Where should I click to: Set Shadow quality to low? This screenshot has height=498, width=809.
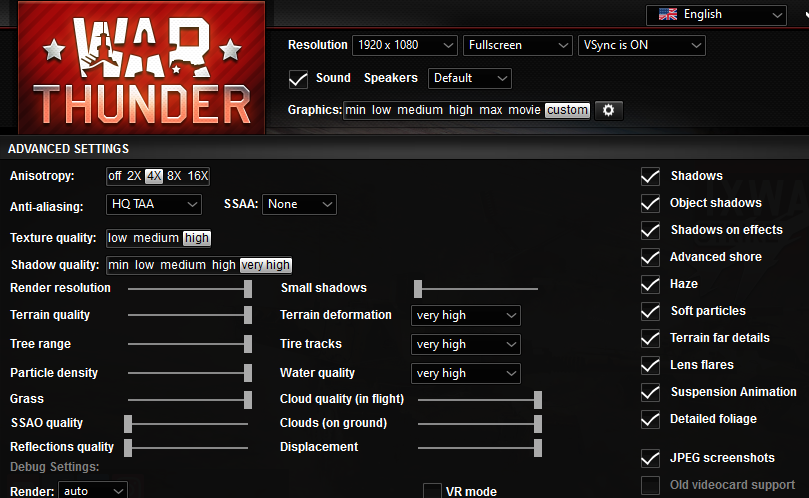tap(144, 265)
